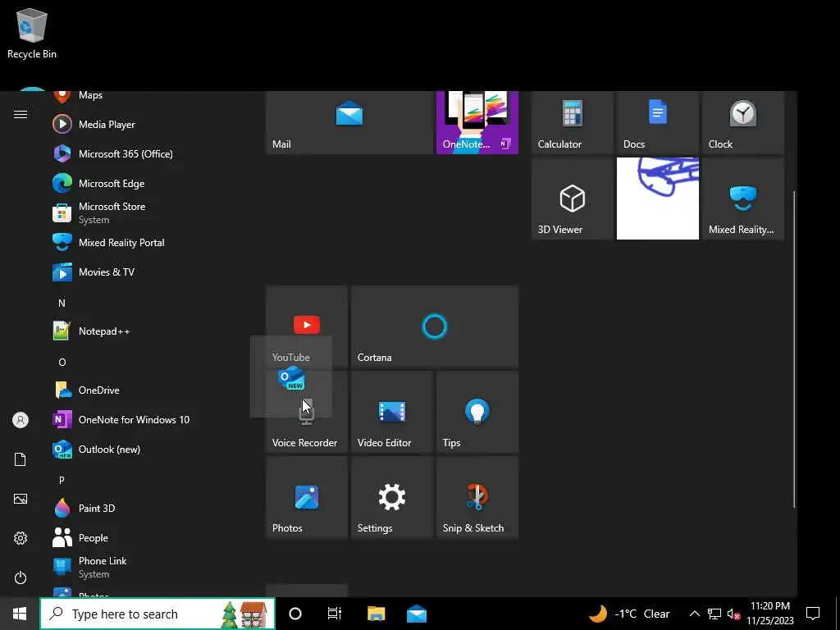This screenshot has width=840, height=630.
Task: Open the Docs tile
Action: (x=658, y=123)
